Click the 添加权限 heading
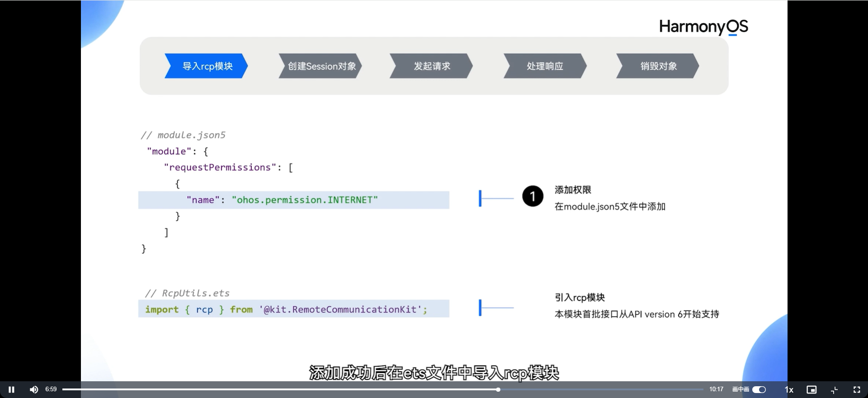The height and width of the screenshot is (398, 868). [573, 190]
